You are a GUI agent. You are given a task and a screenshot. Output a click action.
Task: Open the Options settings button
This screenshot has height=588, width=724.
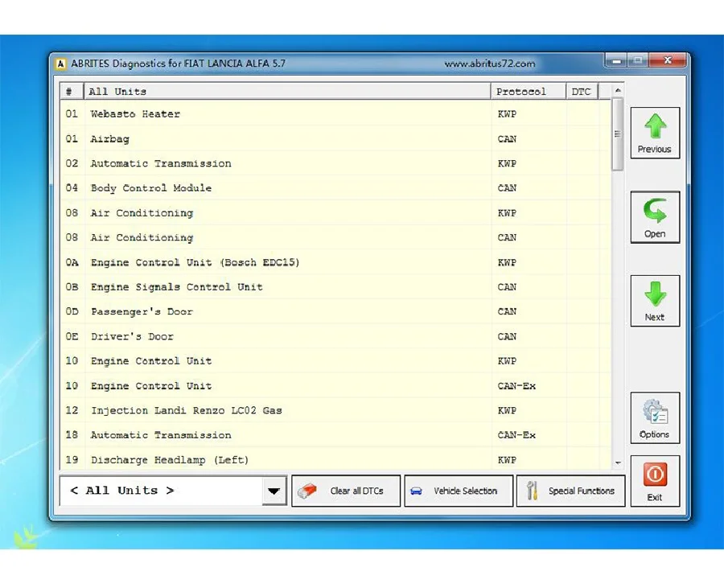pos(655,417)
